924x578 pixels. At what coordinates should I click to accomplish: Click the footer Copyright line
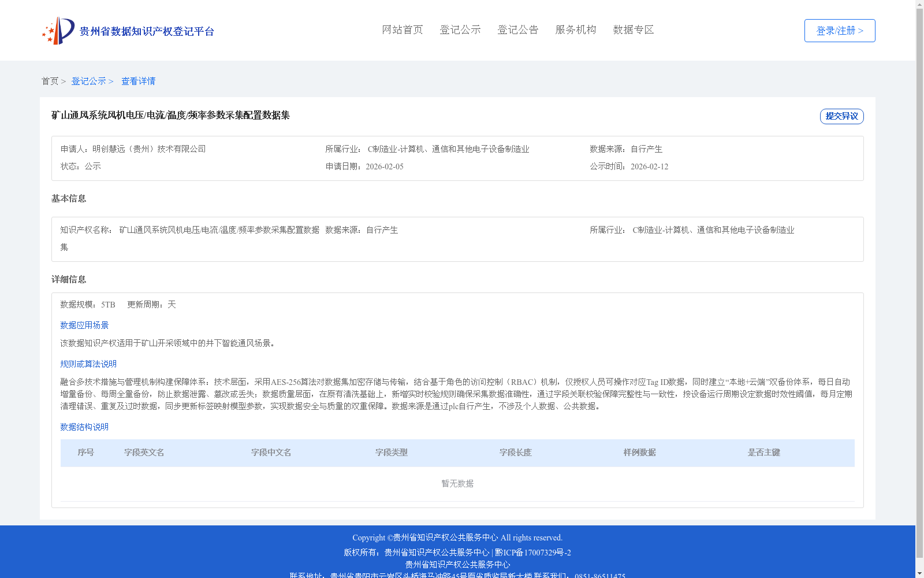point(457,538)
